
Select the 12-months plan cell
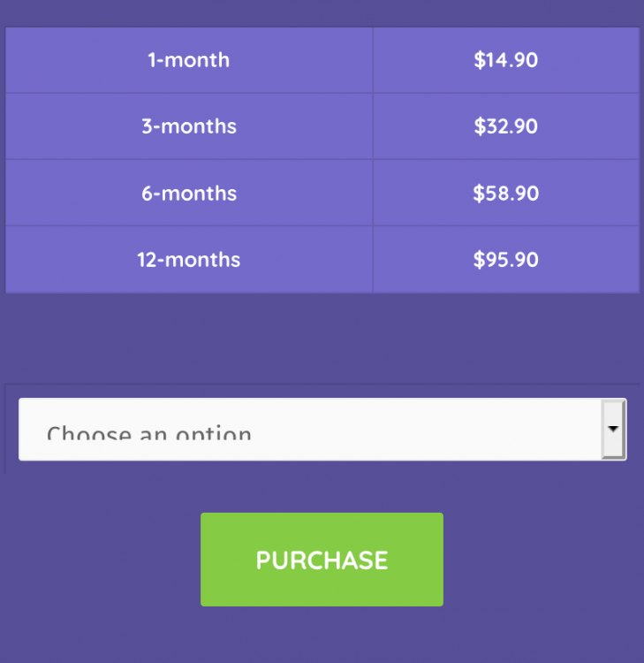click(188, 260)
